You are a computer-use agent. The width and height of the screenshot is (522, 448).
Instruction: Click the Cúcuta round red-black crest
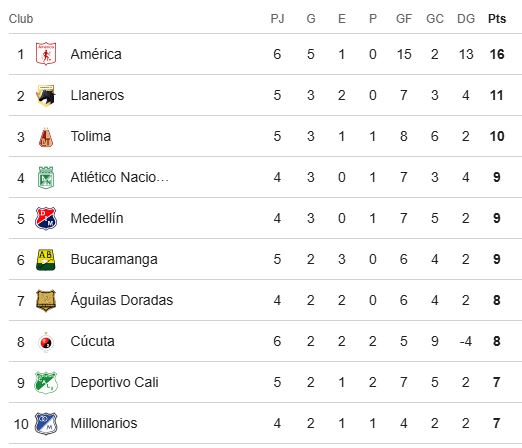(46, 341)
